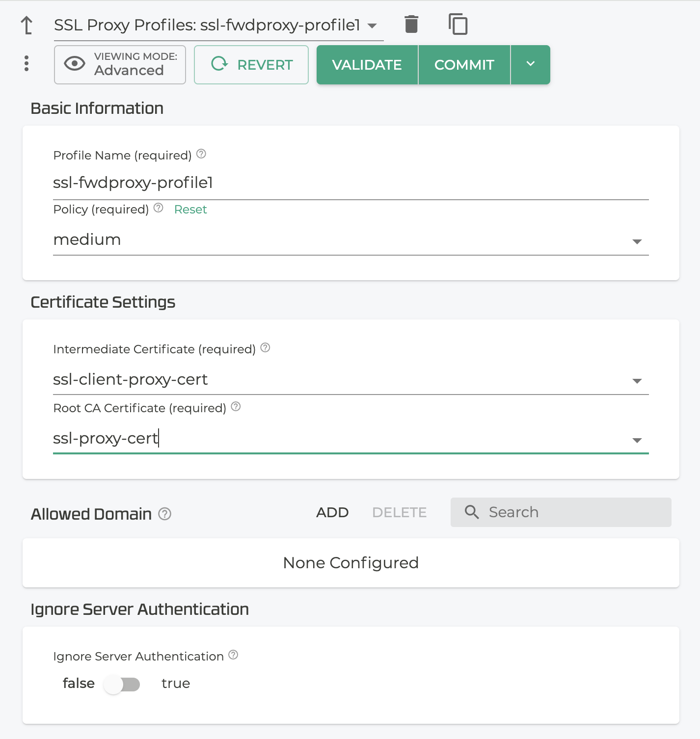700x739 pixels.
Task: Click the up-arrow navigate back icon
Action: tap(27, 25)
